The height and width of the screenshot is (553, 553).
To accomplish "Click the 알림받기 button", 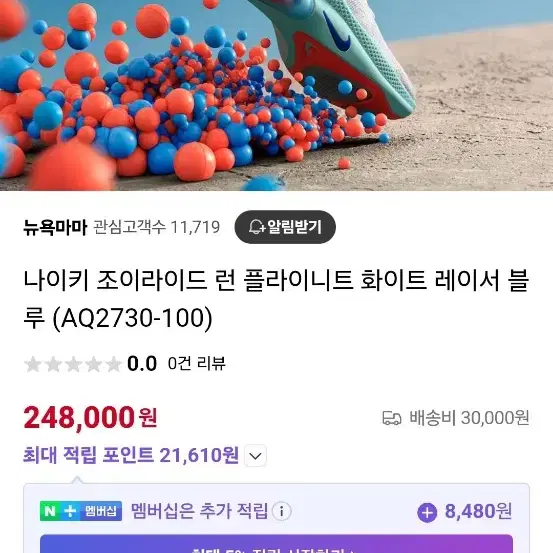I will (285, 227).
